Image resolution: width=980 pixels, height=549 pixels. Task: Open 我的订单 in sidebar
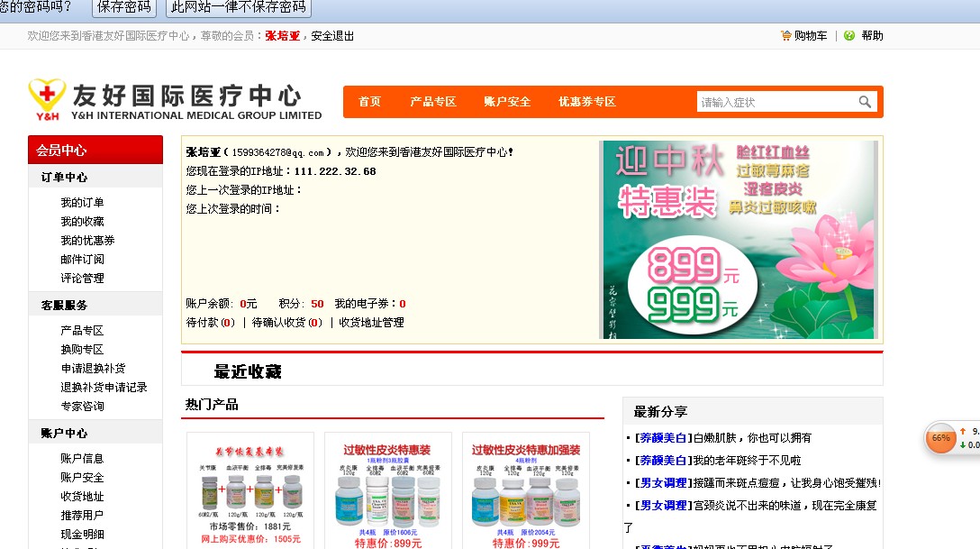(x=83, y=203)
